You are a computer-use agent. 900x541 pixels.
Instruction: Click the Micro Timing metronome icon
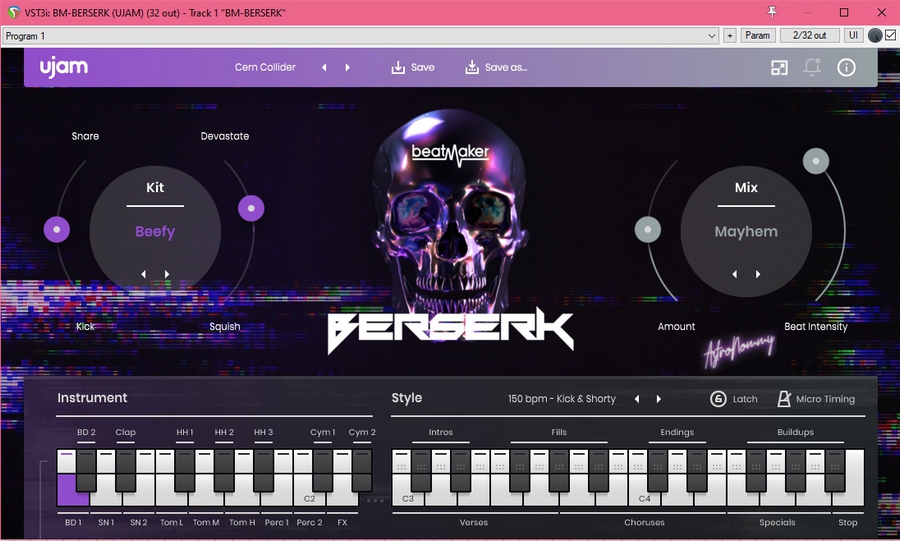tap(784, 399)
